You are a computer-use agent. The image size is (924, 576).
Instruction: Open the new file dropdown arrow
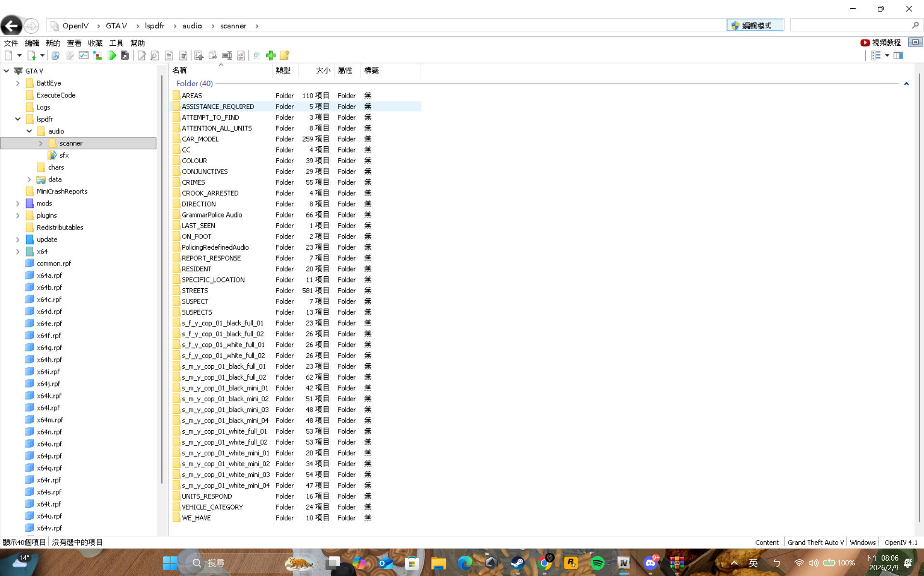point(19,55)
